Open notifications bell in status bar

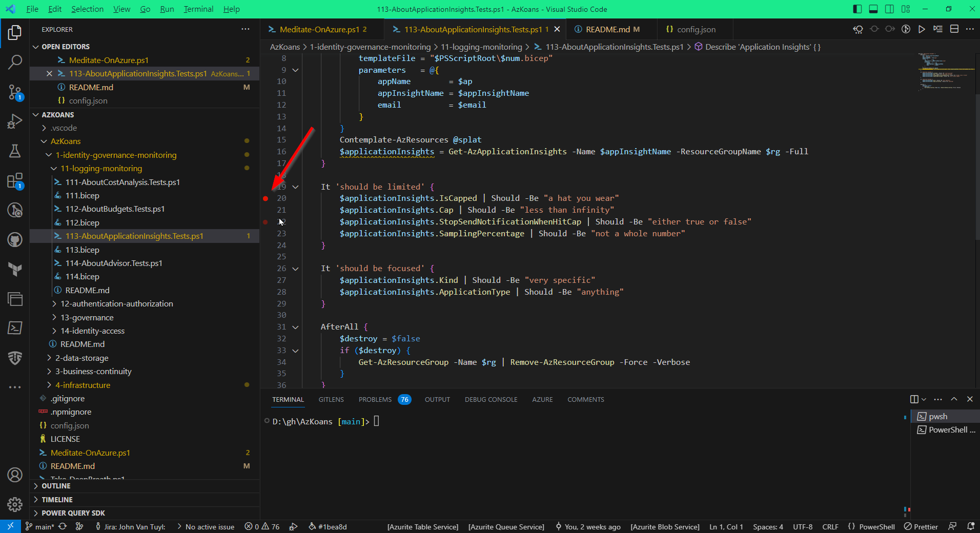click(x=971, y=526)
